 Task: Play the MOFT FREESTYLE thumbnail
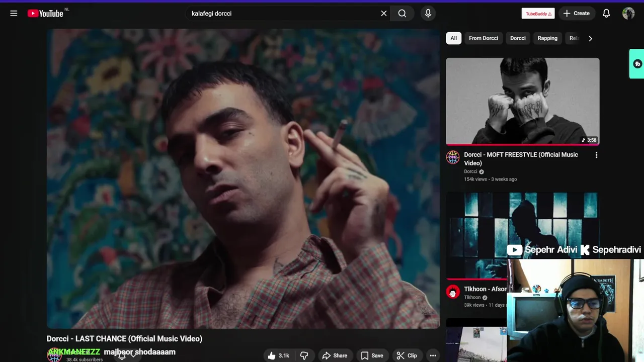click(522, 101)
